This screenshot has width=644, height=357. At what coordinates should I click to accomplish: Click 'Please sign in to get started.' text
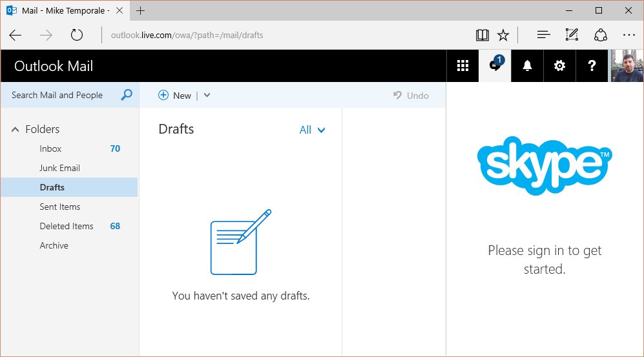545,260
